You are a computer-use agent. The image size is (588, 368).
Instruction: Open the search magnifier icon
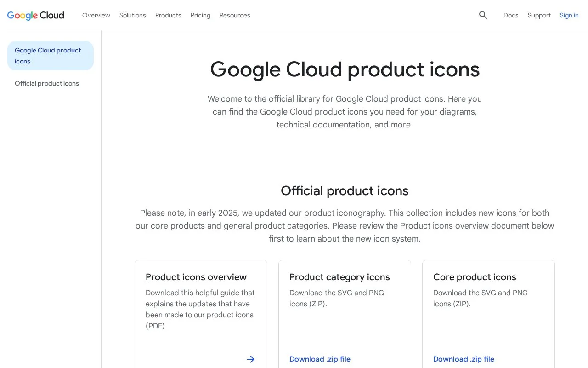click(483, 15)
